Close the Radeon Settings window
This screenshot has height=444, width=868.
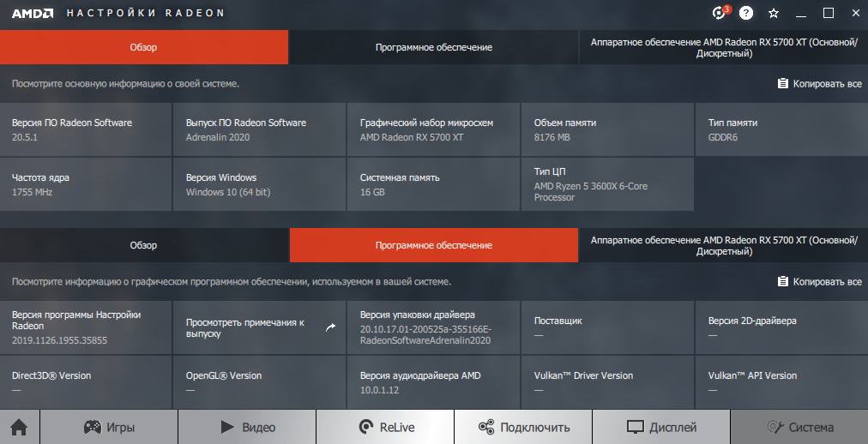[856, 13]
